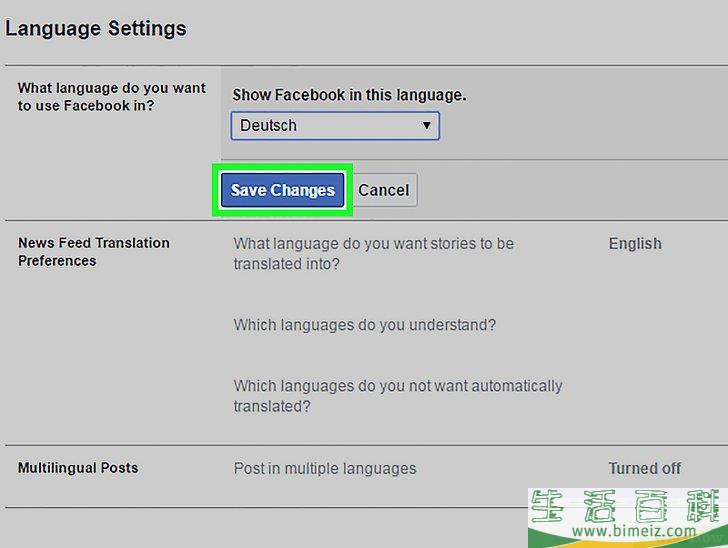Click 'What language do you want to use Facebook in?'
Viewport: 728px width, 548px height.
click(x=111, y=97)
